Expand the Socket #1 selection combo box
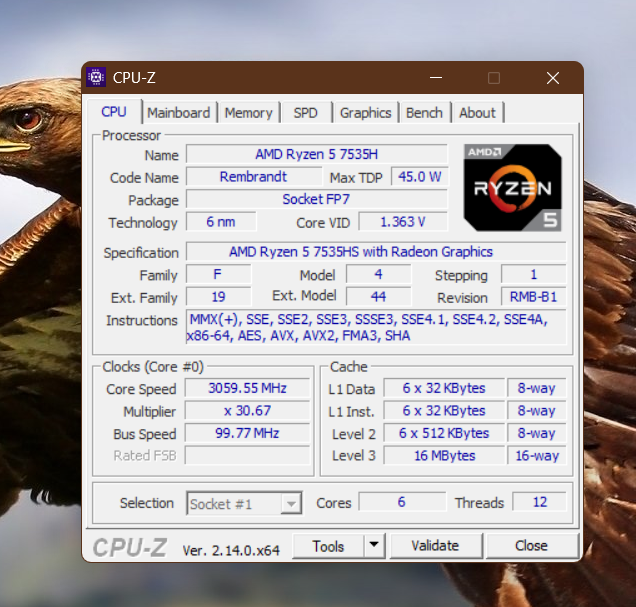This screenshot has height=607, width=636. tap(244, 504)
